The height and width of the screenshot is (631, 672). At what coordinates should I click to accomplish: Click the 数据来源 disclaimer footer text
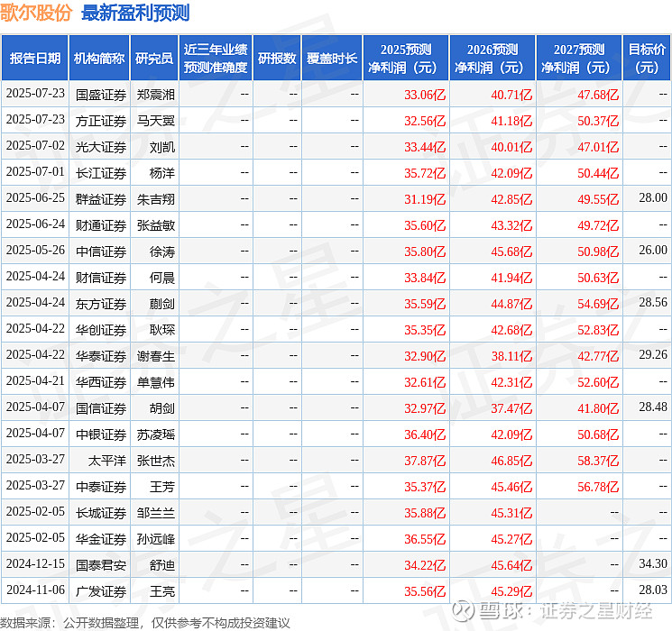(x=145, y=622)
